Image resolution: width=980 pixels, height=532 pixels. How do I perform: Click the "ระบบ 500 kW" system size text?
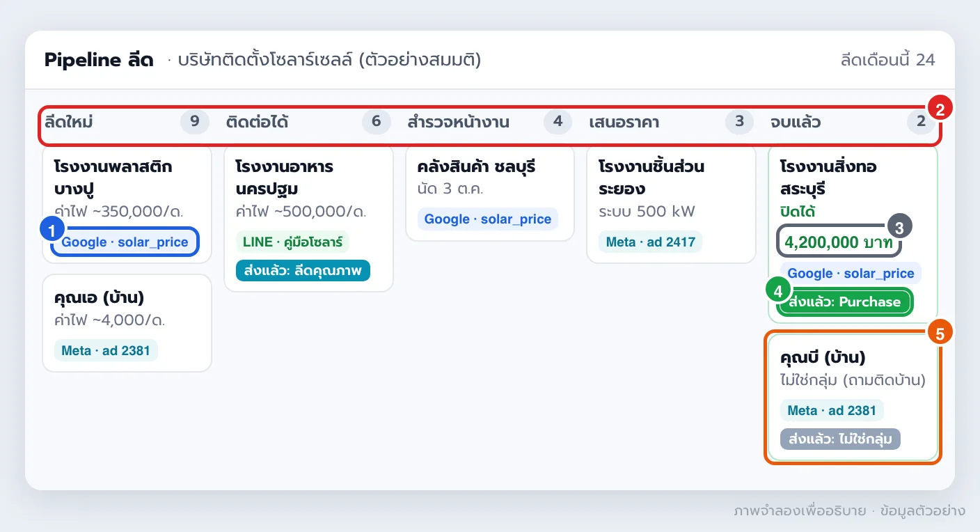(x=647, y=211)
